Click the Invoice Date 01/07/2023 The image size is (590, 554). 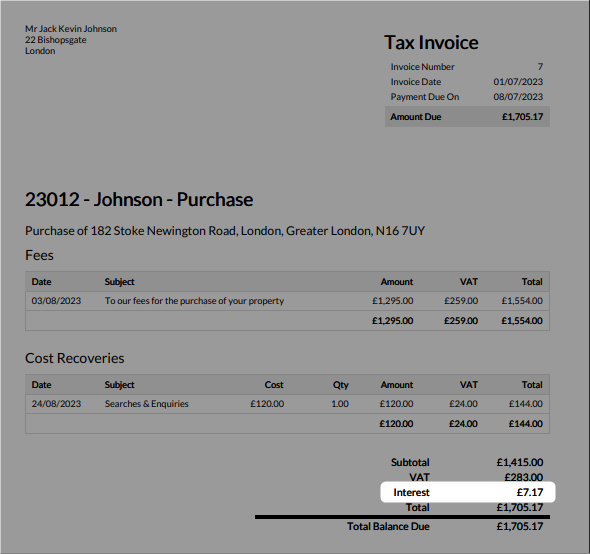[x=518, y=82]
